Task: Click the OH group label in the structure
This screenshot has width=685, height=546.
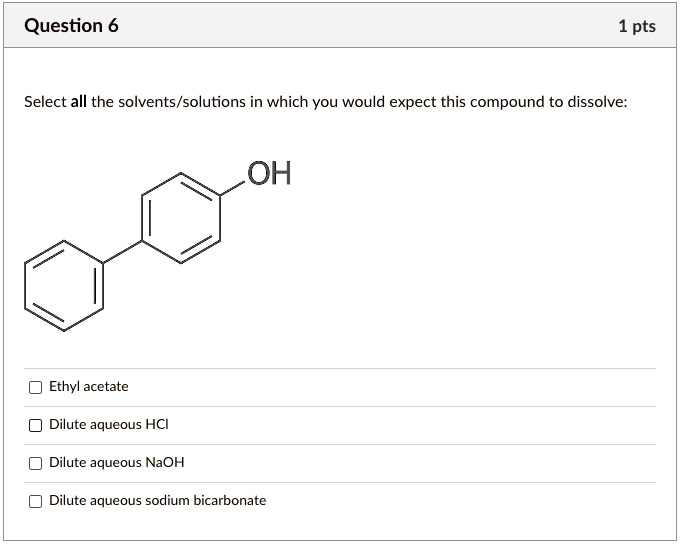Action: [x=269, y=173]
